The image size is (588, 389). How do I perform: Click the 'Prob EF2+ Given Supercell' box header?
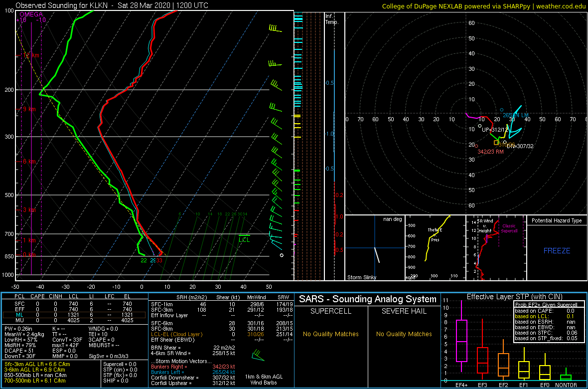pos(546,304)
